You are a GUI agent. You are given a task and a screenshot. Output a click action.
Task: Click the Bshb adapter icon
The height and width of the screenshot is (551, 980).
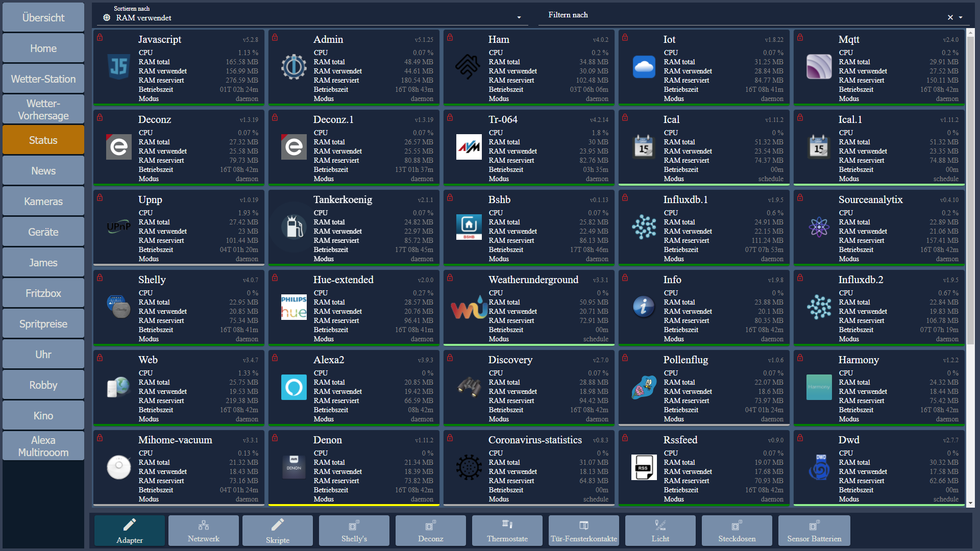pyautogui.click(x=469, y=227)
